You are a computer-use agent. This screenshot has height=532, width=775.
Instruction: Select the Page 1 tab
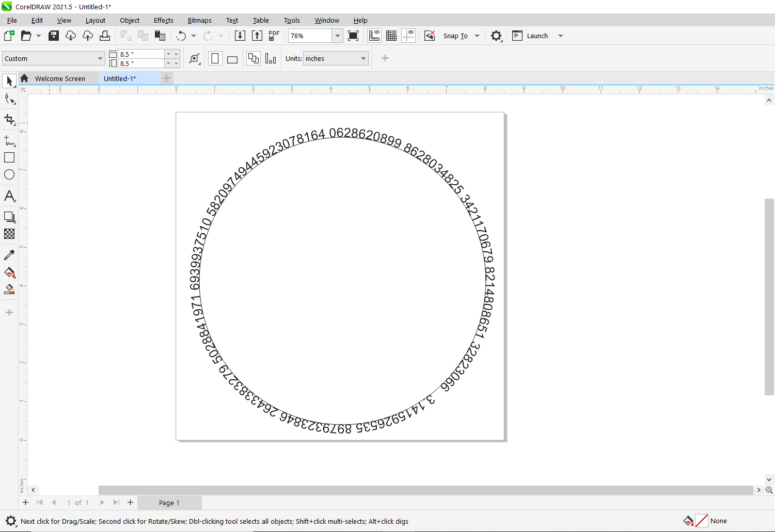(169, 503)
